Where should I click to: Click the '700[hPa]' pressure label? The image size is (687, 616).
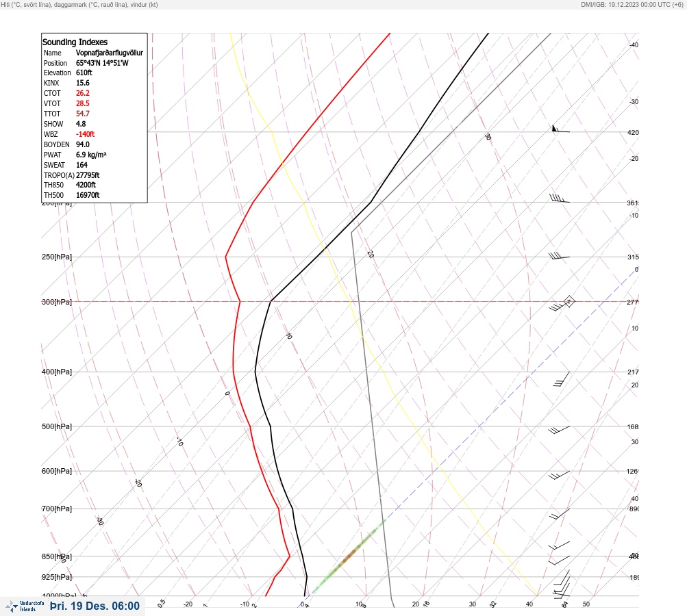57,509
